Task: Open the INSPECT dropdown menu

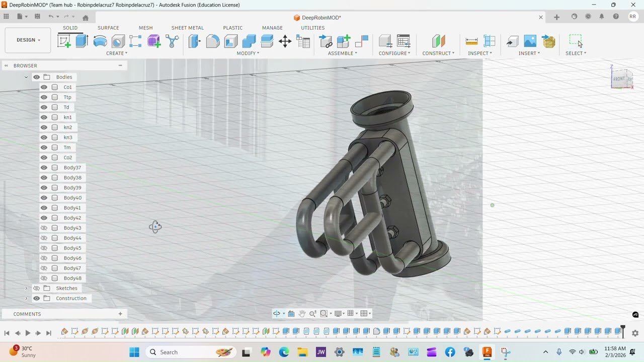Action: click(x=480, y=53)
